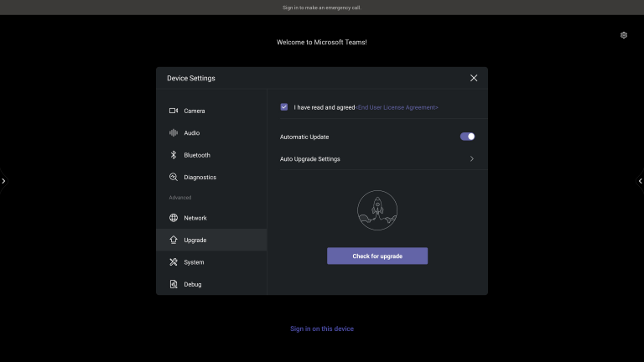
Task: Click the Device Settings title text
Action: coord(191,78)
